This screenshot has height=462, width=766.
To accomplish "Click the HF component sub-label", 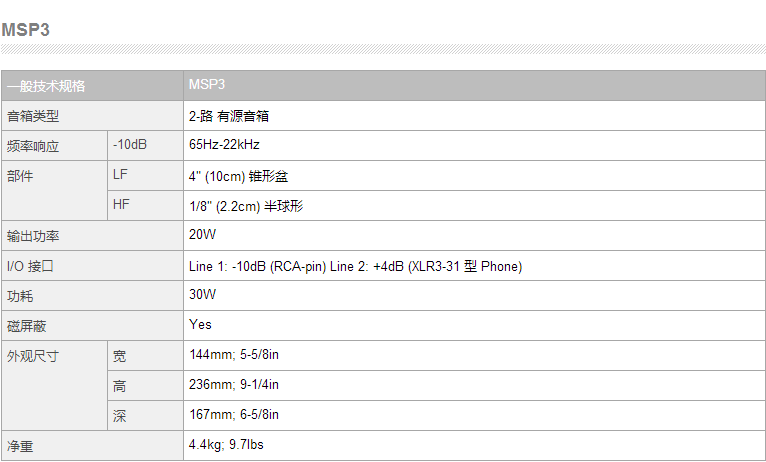I will pos(146,205).
